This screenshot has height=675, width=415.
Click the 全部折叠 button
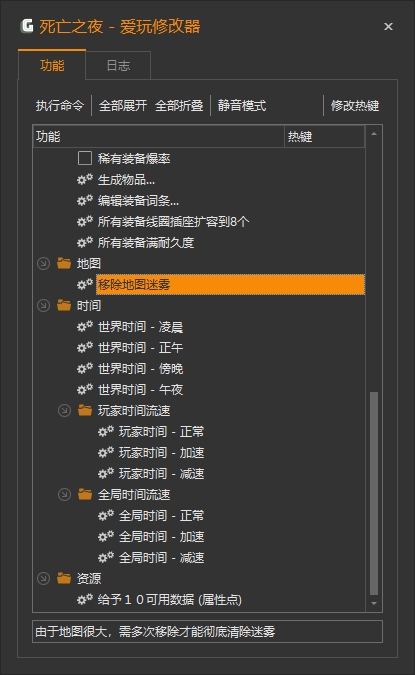click(179, 105)
